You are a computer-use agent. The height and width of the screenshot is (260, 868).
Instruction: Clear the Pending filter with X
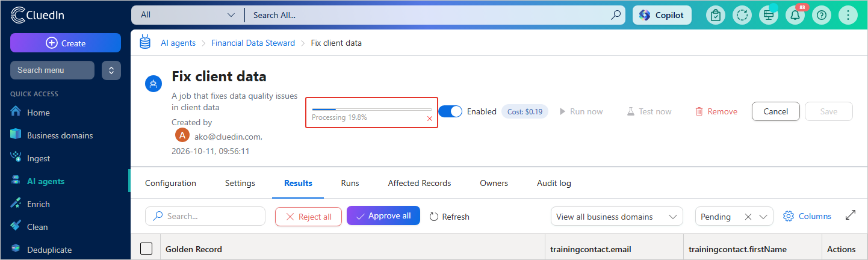(748, 217)
